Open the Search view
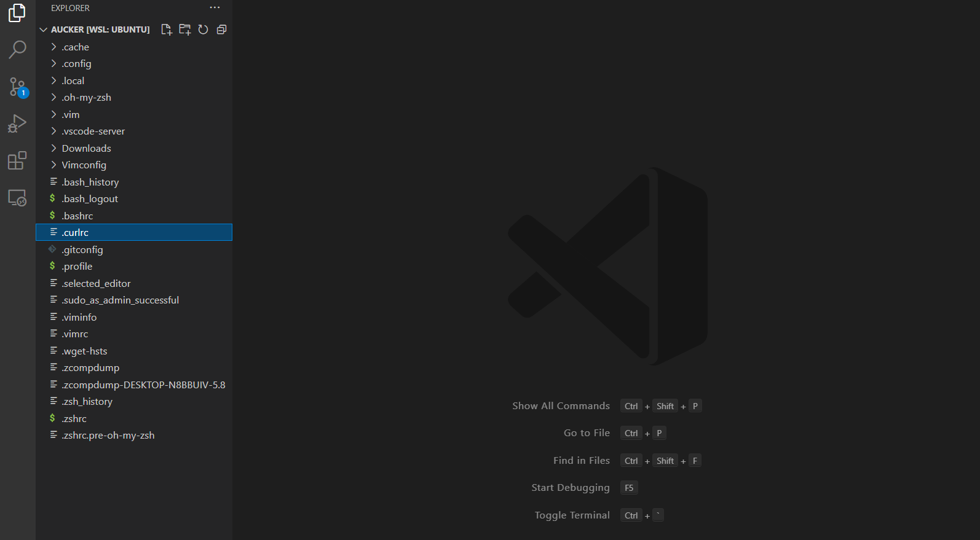Image resolution: width=980 pixels, height=540 pixels. (17, 49)
